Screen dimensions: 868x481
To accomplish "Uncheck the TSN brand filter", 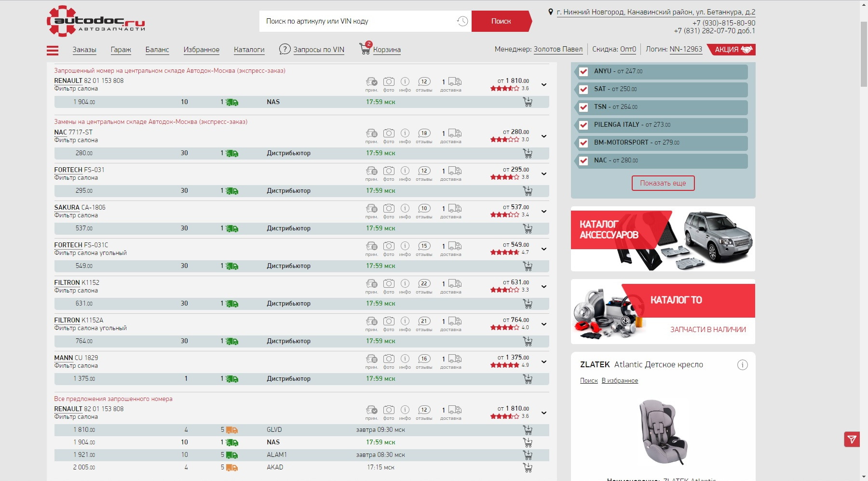I will (x=583, y=107).
